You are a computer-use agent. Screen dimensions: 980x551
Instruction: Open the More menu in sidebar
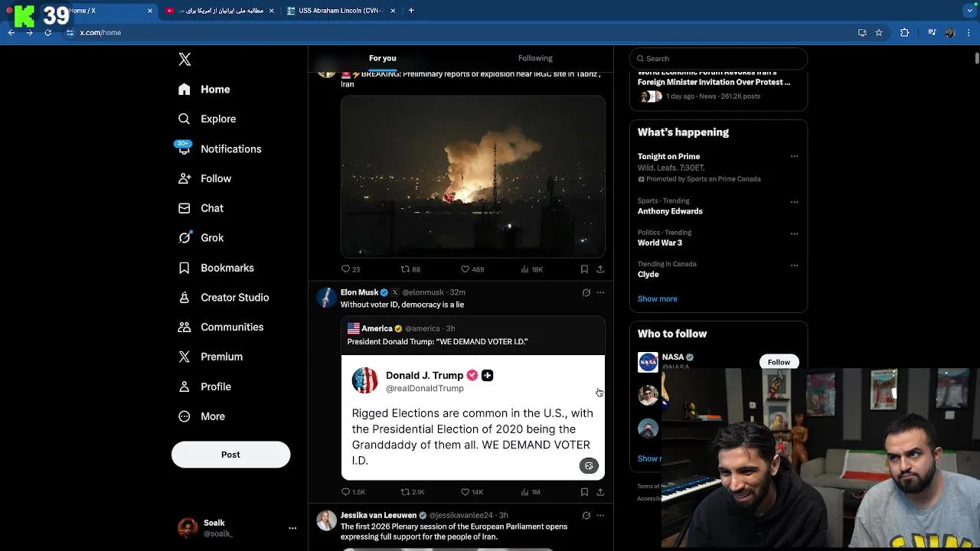201,416
